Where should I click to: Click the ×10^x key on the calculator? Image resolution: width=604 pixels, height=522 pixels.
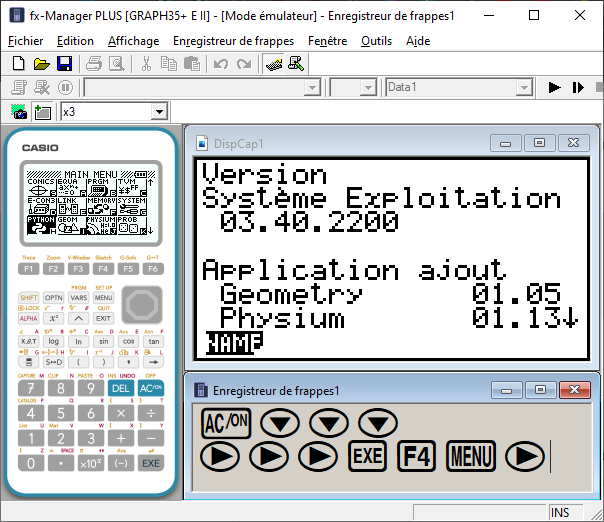click(91, 463)
